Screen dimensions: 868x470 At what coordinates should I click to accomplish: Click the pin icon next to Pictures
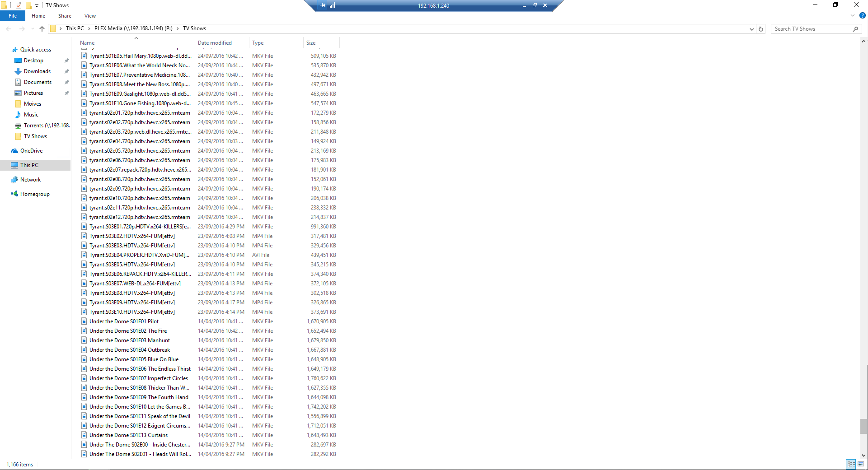[x=67, y=93]
